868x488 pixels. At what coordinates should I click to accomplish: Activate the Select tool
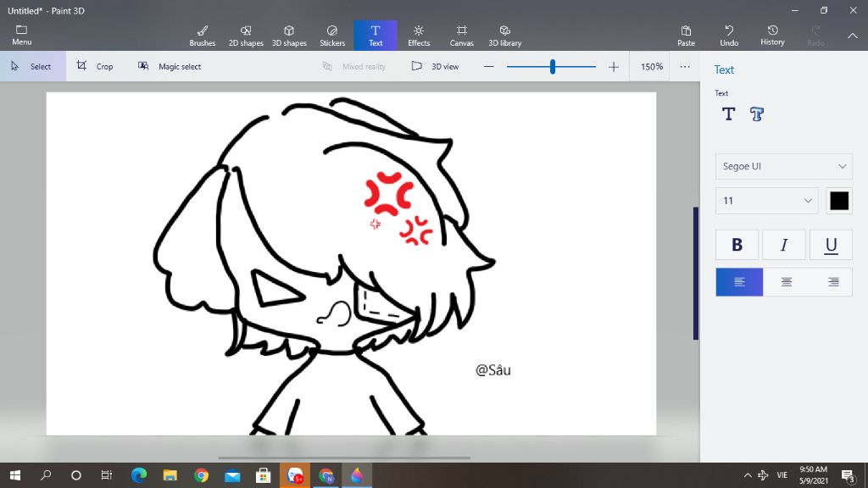[x=33, y=66]
